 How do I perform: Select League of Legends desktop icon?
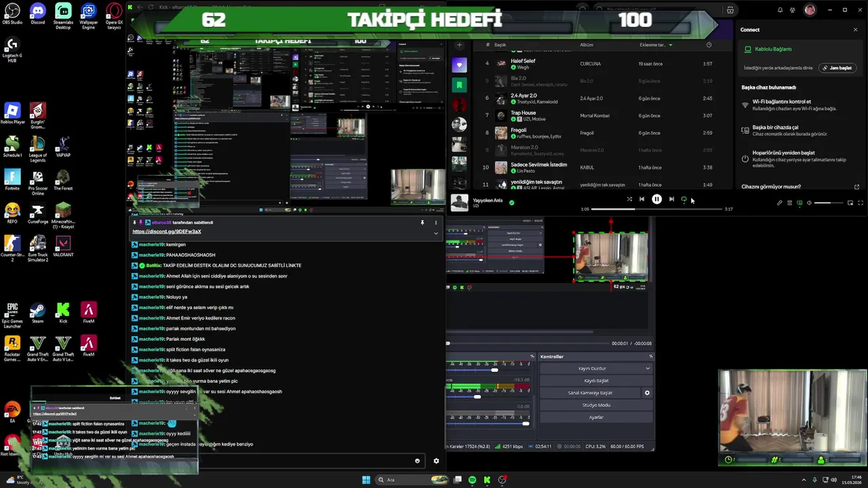click(x=38, y=149)
